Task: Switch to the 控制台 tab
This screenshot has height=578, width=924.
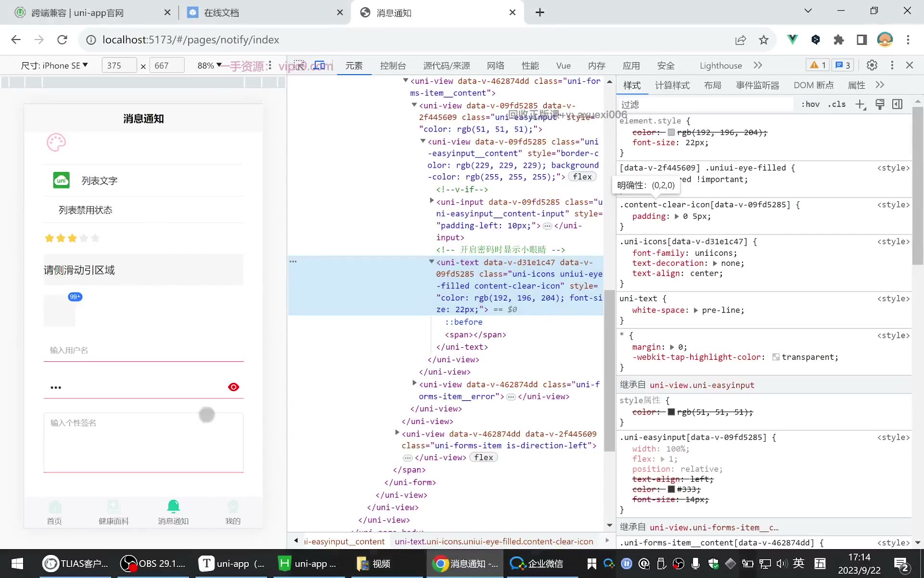Action: 393,66
